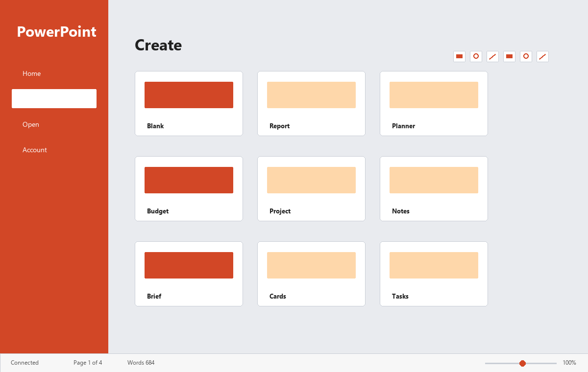Click Page 1 of 4 in status bar

[88, 363]
